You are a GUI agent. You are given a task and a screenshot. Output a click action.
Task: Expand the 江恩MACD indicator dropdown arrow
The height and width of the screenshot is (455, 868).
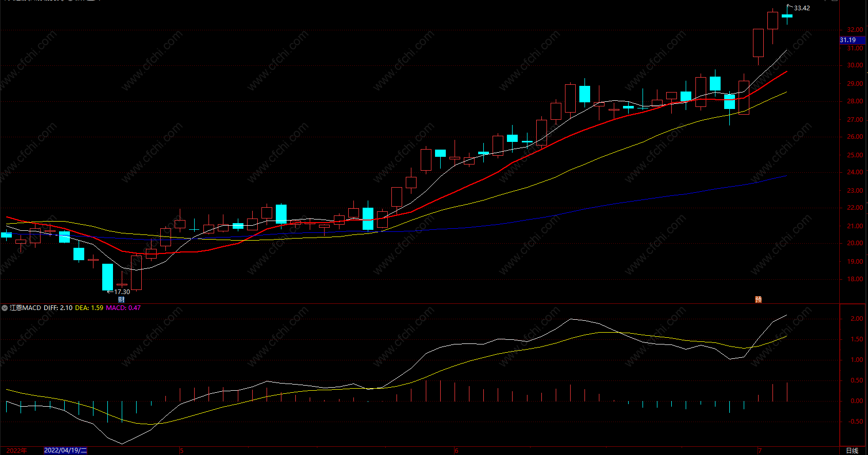tap(5, 308)
